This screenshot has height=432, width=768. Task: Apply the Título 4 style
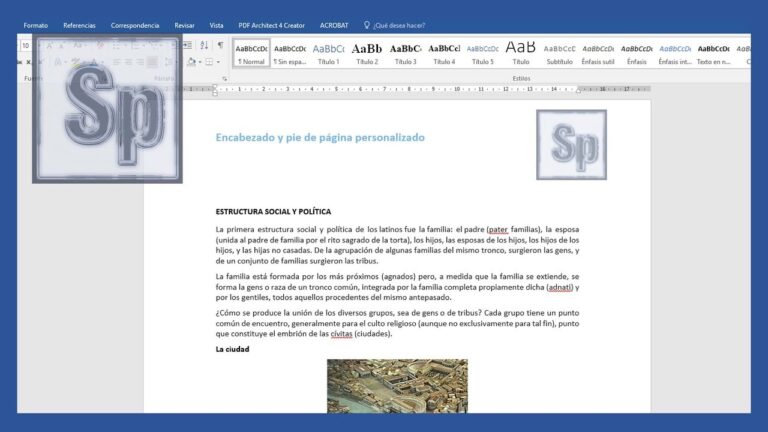tap(444, 53)
